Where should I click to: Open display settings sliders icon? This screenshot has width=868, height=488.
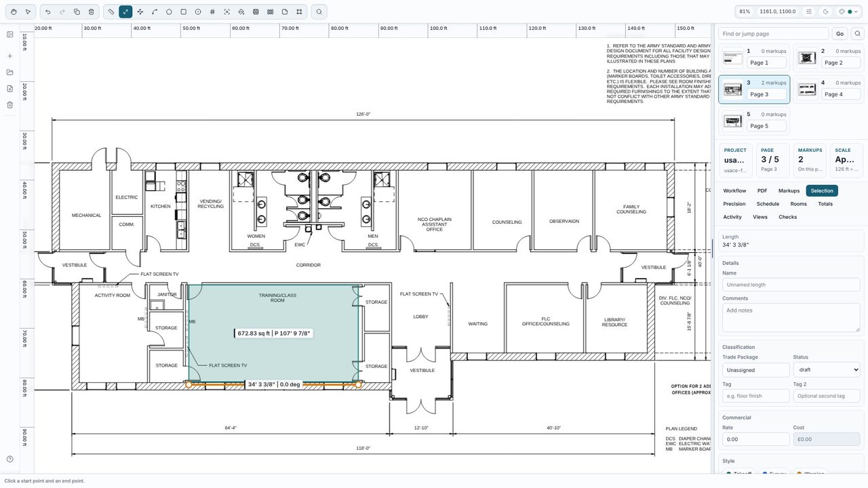809,12
